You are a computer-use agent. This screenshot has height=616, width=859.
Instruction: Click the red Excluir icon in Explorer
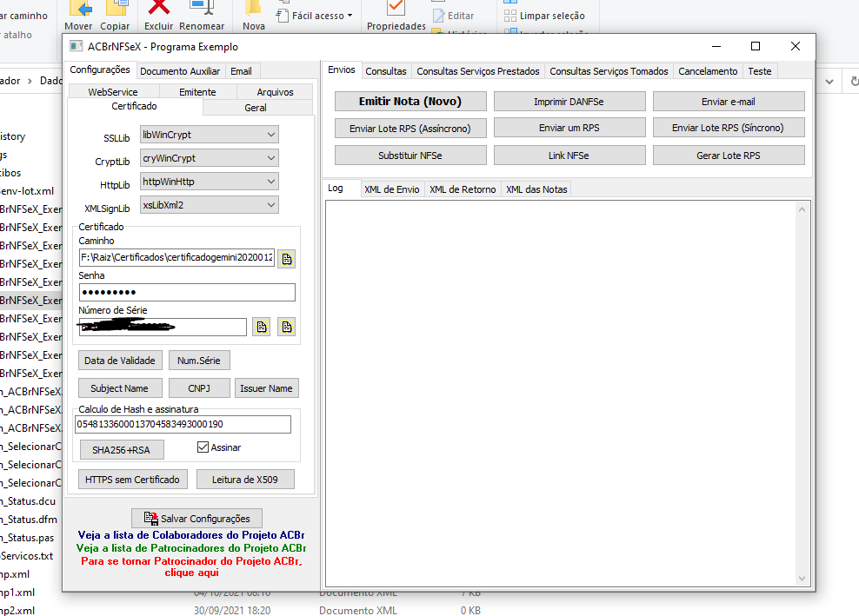pyautogui.click(x=159, y=8)
